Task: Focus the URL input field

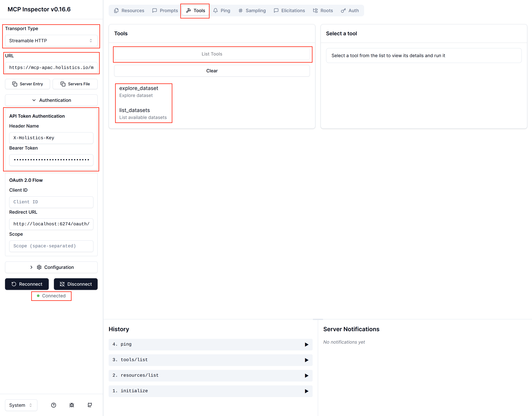Action: (51, 67)
